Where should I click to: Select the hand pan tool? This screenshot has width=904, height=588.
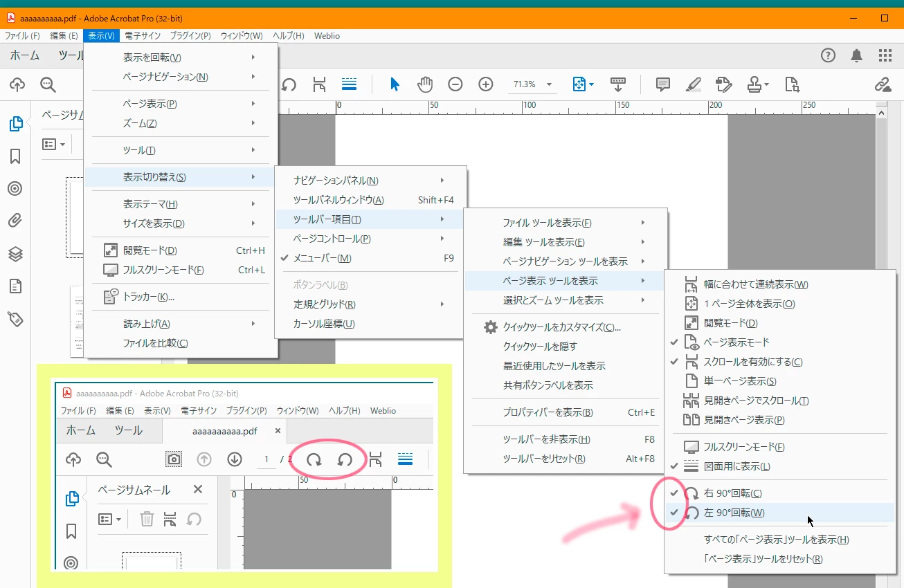tap(424, 84)
